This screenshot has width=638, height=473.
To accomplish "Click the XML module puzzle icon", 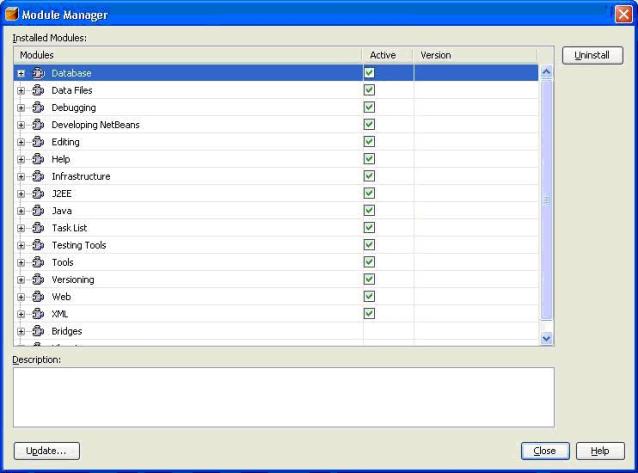I will click(x=39, y=314).
